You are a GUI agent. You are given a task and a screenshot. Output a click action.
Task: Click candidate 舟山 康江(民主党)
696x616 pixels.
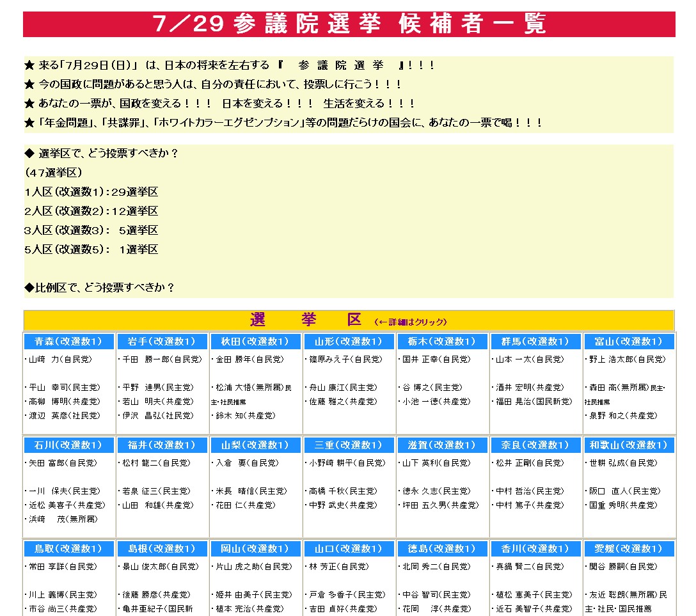[342, 388]
